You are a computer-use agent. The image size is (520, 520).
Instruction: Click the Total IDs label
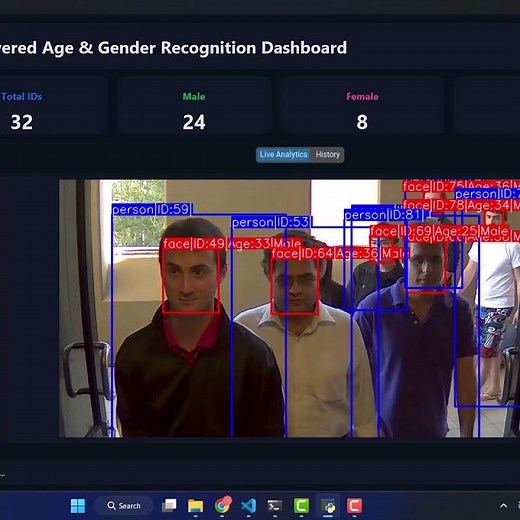[x=21, y=97]
